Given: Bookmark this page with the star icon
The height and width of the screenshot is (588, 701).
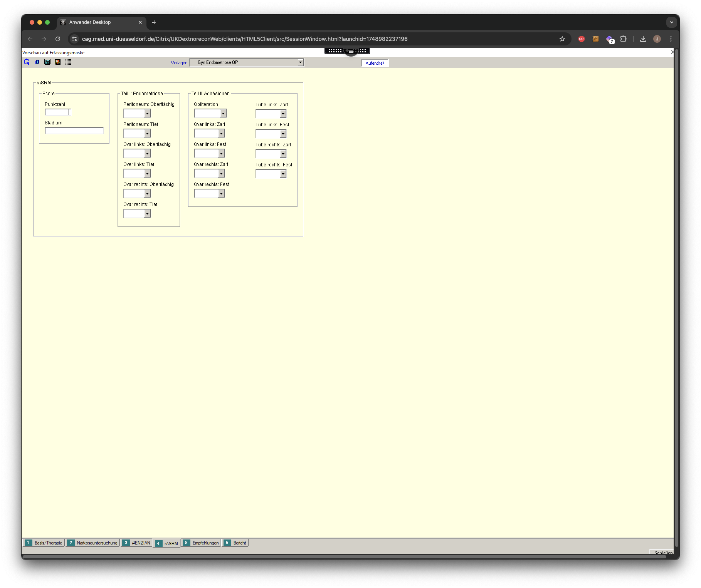Looking at the screenshot, I should click(562, 39).
